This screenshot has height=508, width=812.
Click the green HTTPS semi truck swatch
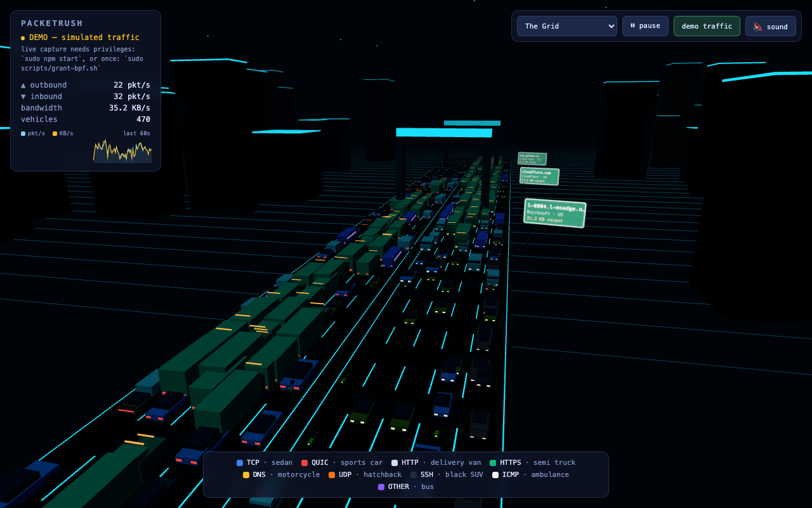coord(493,463)
